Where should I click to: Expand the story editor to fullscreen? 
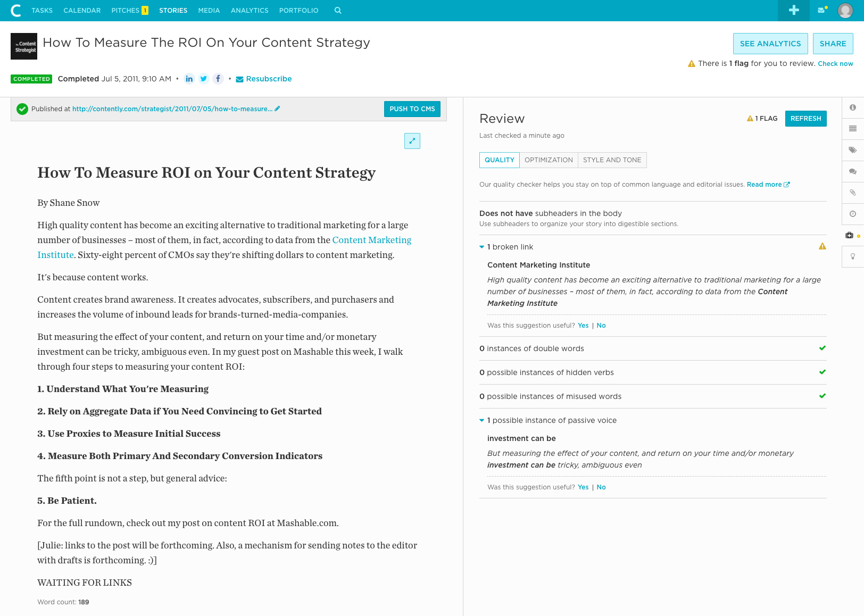(412, 141)
